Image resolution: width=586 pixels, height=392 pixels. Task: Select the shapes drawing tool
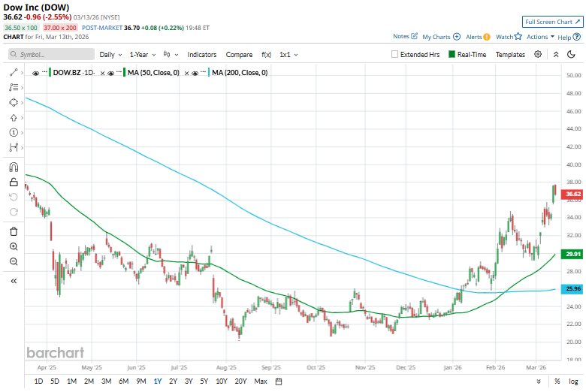point(14,102)
